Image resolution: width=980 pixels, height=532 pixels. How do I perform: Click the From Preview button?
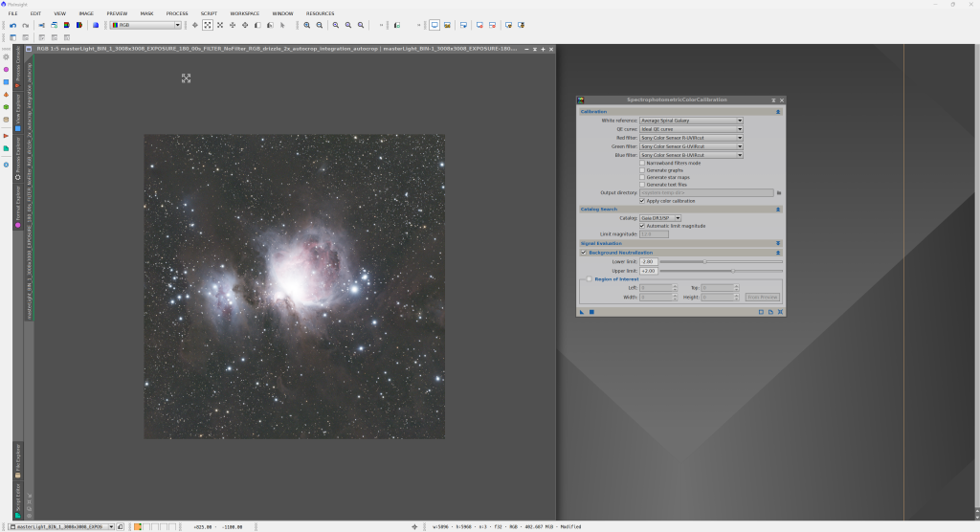(763, 298)
